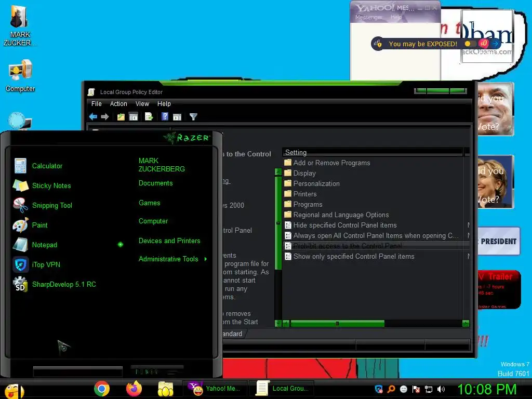Viewport: 532px width, 399px height.
Task: Open the Help menu in Policy Editor
Action: (164, 104)
